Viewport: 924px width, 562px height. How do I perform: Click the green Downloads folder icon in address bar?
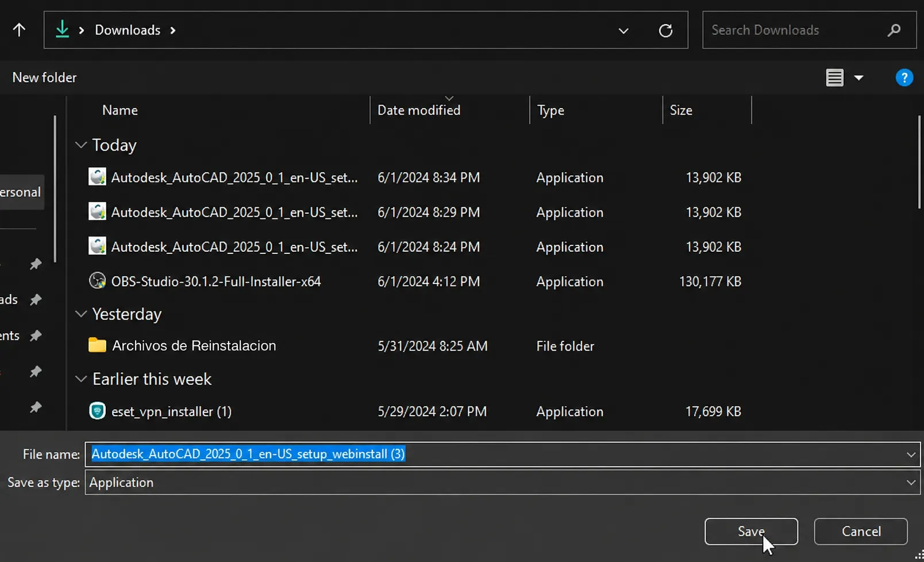pos(62,29)
